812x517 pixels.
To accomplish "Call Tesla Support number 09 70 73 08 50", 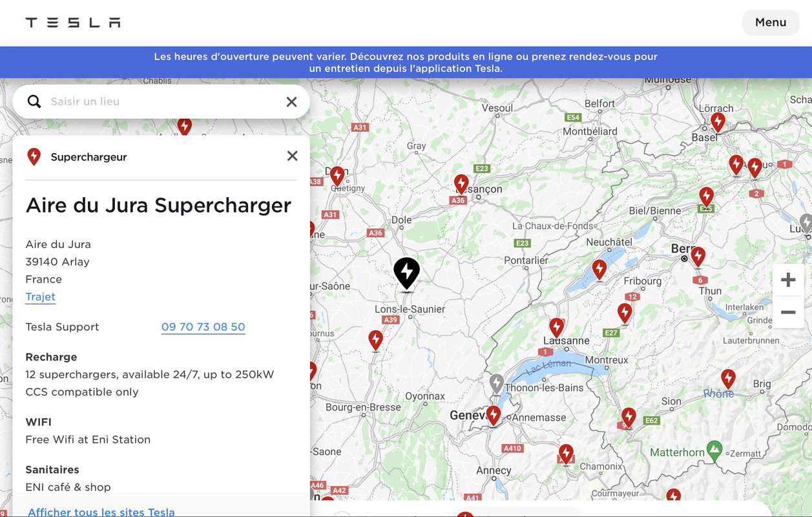I will click(x=203, y=327).
